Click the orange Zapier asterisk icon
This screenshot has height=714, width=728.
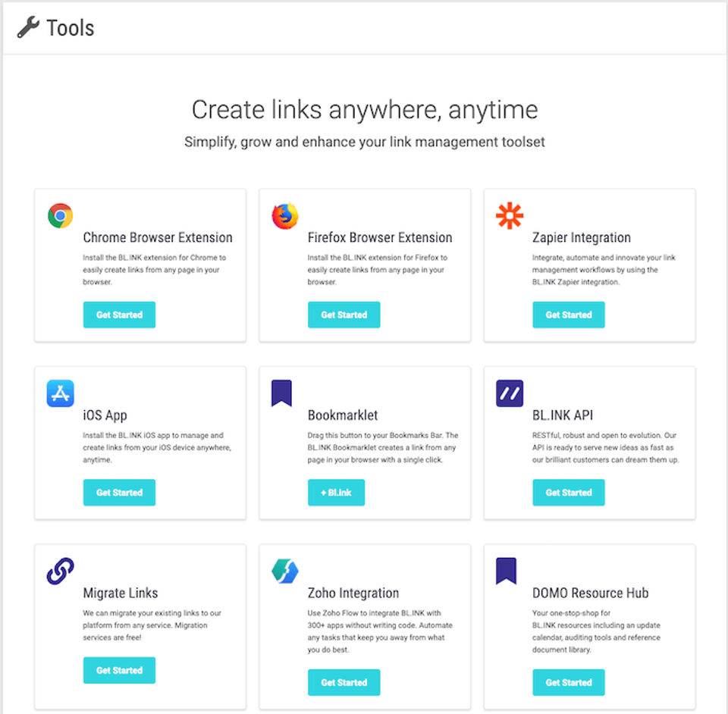point(510,216)
